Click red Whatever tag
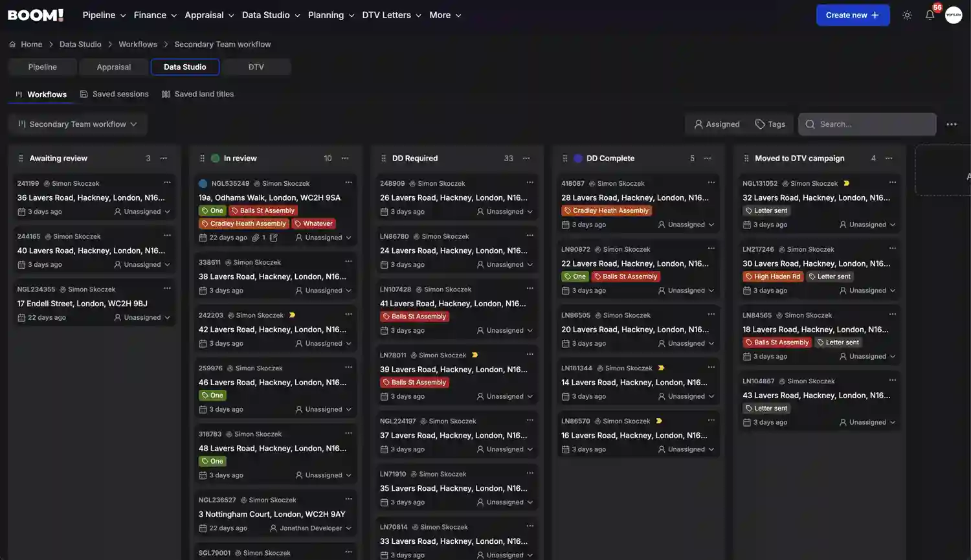 point(313,223)
